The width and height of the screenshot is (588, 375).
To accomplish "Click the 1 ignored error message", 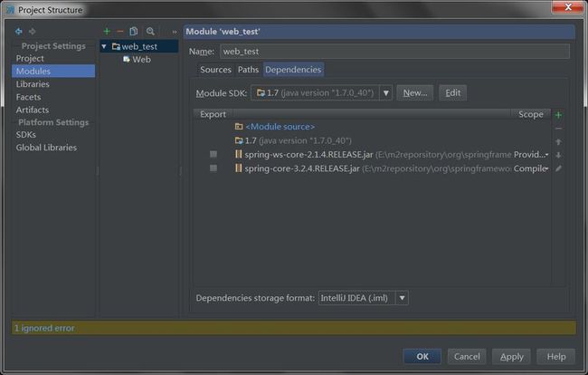I will point(44,328).
